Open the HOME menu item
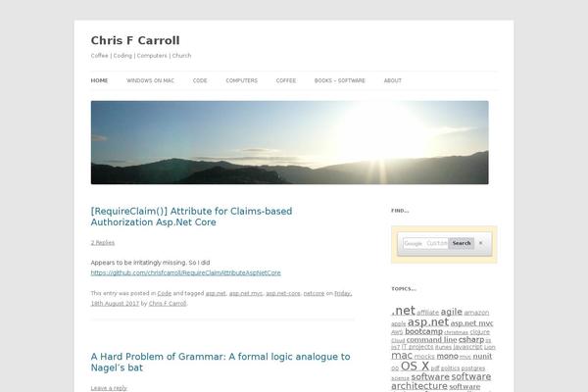588x392 pixels. [99, 80]
